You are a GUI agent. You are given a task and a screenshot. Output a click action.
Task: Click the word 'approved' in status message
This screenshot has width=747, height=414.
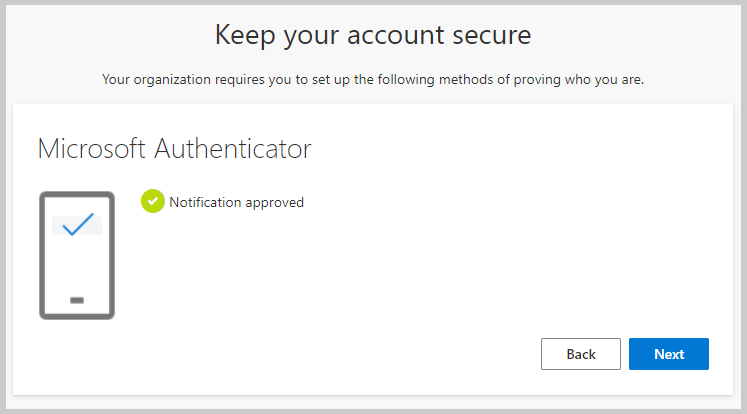coord(274,203)
